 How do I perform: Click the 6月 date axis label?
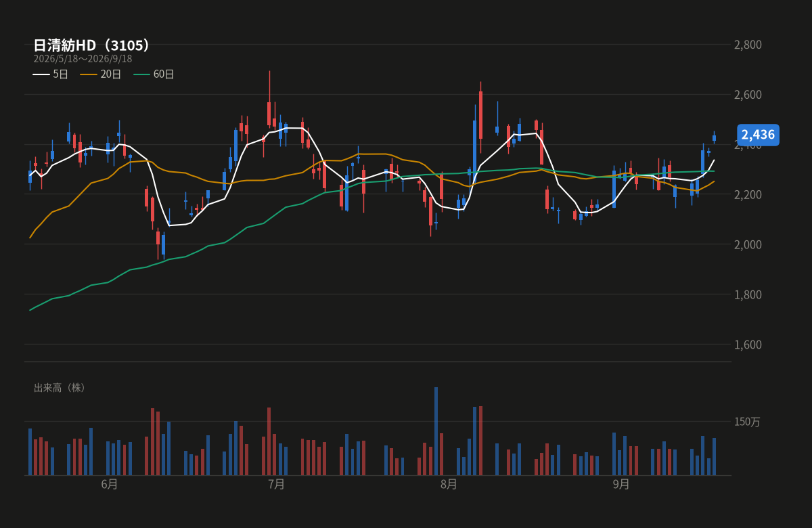pyautogui.click(x=109, y=485)
